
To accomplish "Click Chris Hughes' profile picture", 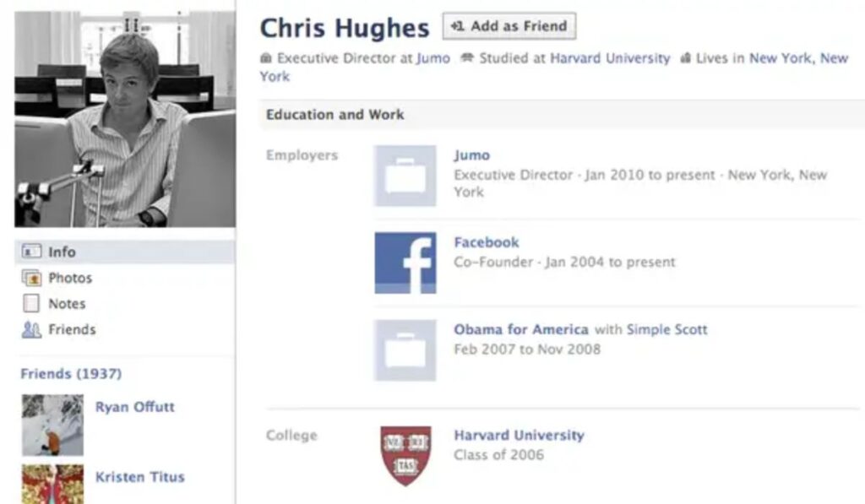I will click(x=125, y=119).
